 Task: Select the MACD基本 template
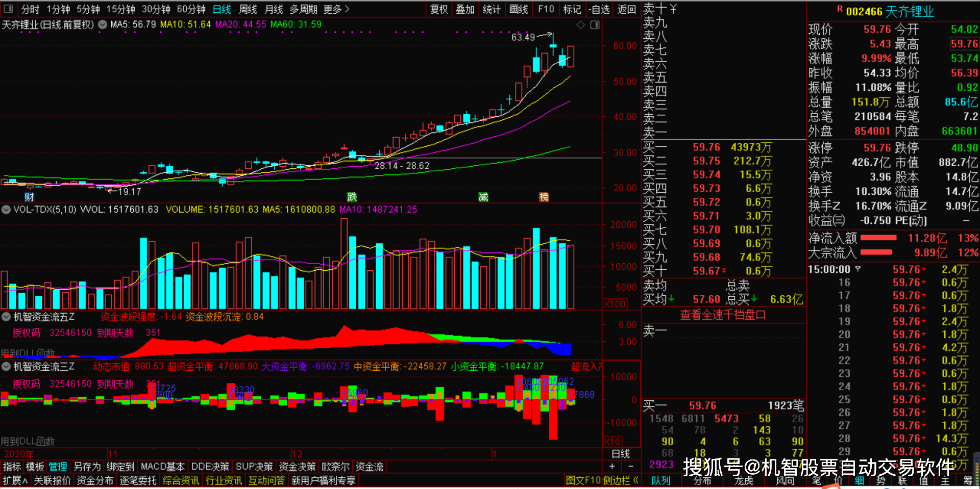point(162,467)
